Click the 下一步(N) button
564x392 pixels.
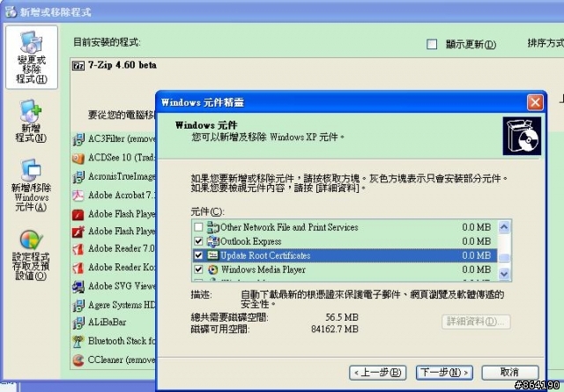click(x=444, y=373)
